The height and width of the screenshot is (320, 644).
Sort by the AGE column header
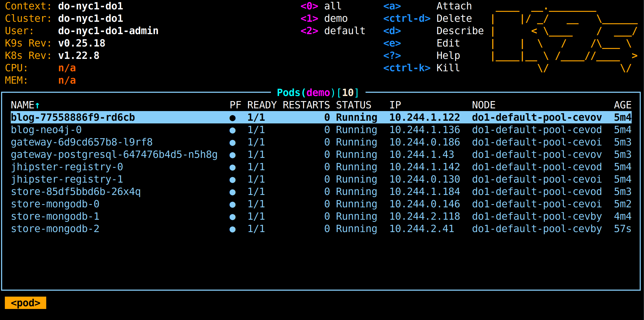[622, 105]
